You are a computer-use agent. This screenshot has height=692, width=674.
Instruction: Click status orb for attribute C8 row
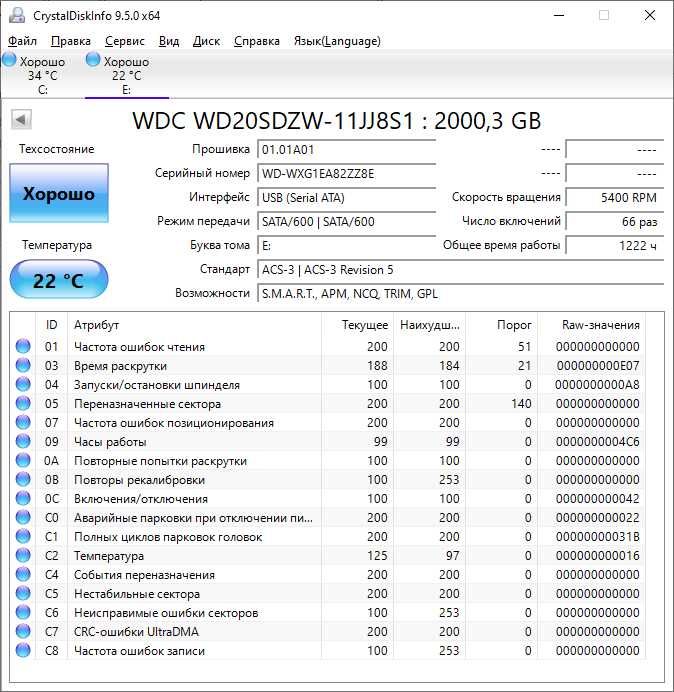coord(23,650)
